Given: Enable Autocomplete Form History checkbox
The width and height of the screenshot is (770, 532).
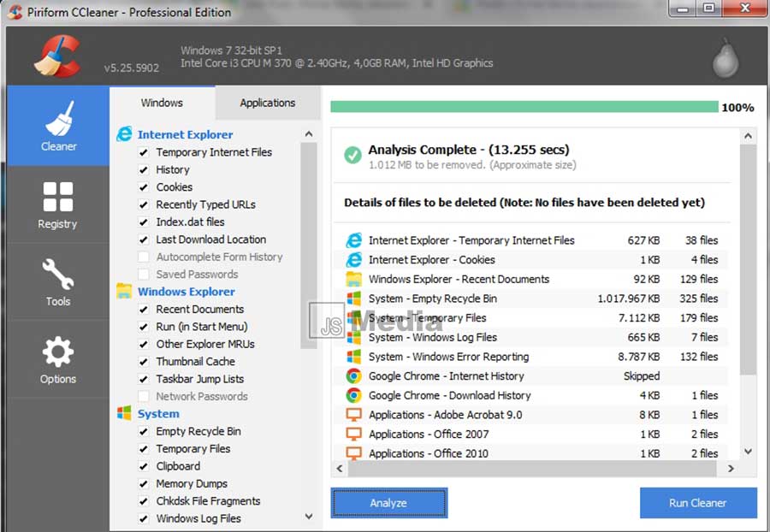Looking at the screenshot, I should (x=144, y=257).
